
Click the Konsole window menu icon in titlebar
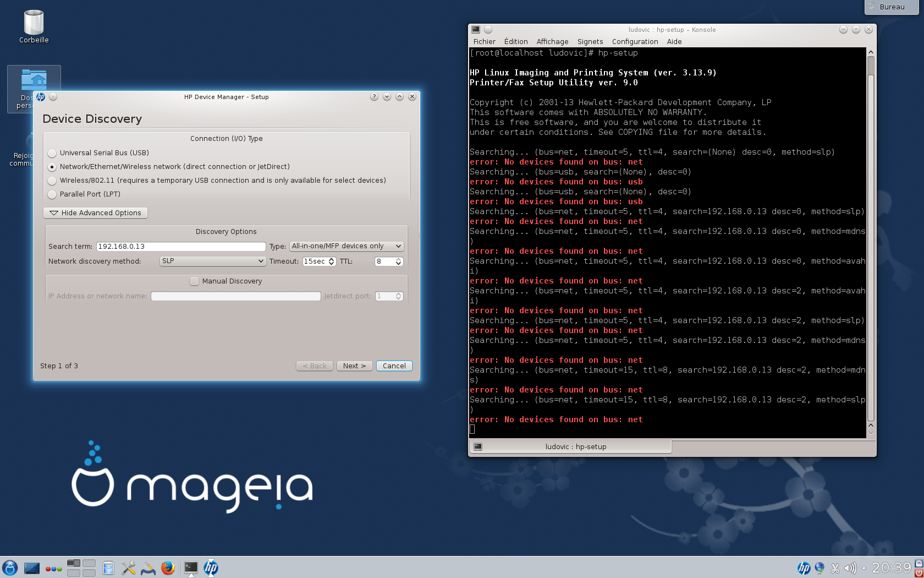click(x=476, y=30)
